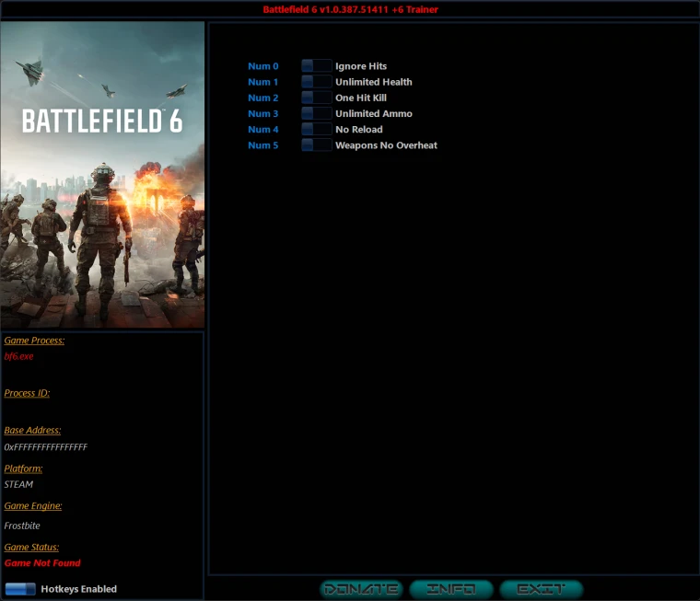Disable the Hotkeys Enabled toggle

coord(20,589)
